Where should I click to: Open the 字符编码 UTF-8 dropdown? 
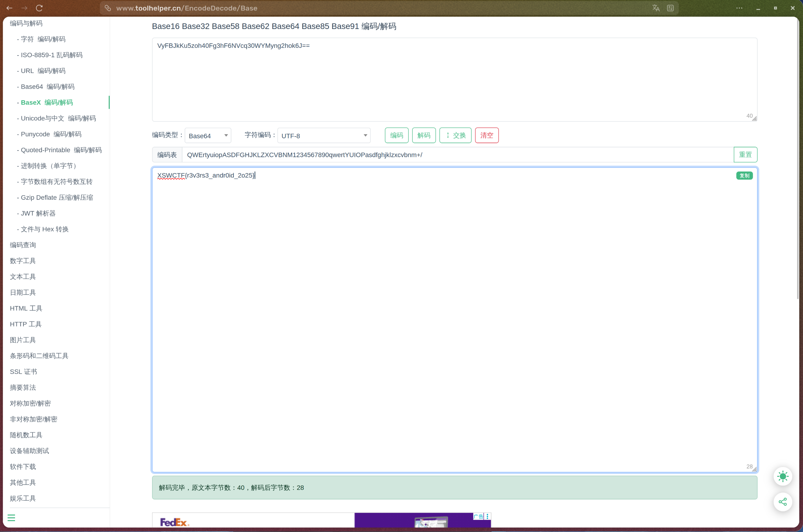[323, 136]
